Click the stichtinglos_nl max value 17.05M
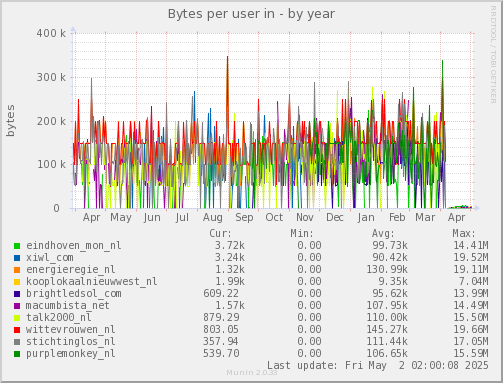The image size is (503, 383). (x=471, y=342)
